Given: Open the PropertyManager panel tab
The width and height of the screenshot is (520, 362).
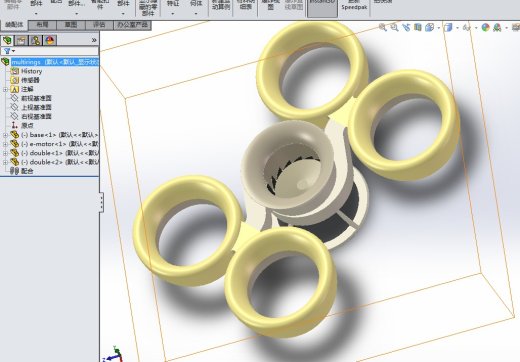Looking at the screenshot, I should (x=21, y=41).
